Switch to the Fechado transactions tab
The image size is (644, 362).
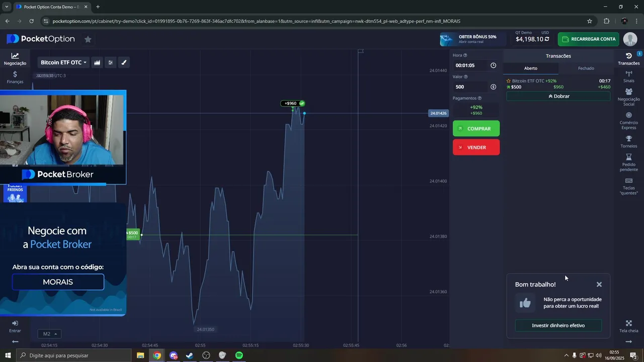[586, 68]
